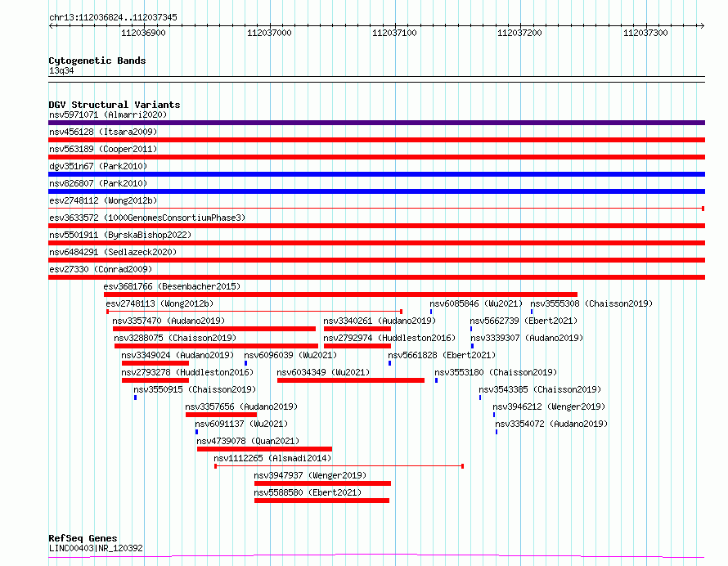
Task: Click the RefSeq Genes track title
Action: (x=83, y=538)
